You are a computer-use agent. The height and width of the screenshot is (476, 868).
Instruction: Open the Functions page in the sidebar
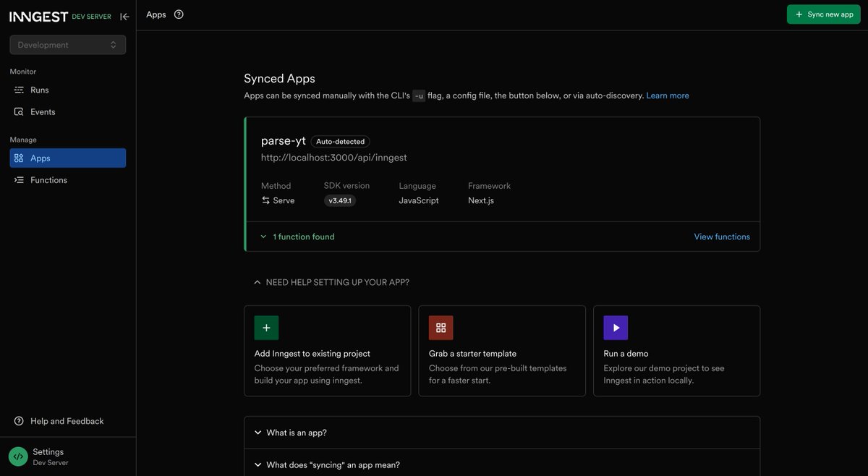[68, 180]
